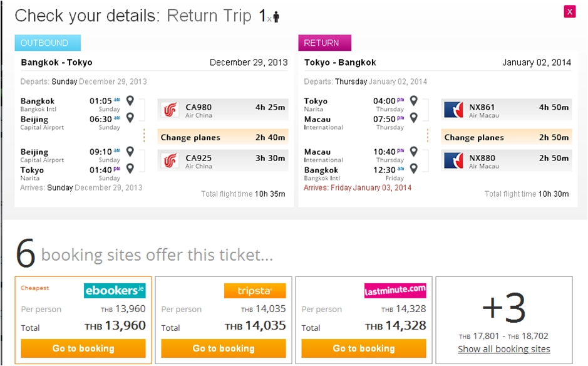
Task: Click the tripsta logo
Action: 255,291
